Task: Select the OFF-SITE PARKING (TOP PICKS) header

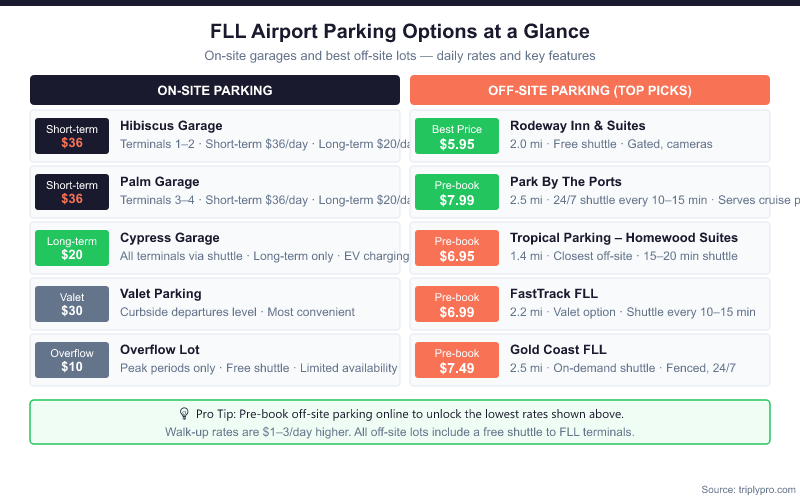Action: tap(590, 90)
